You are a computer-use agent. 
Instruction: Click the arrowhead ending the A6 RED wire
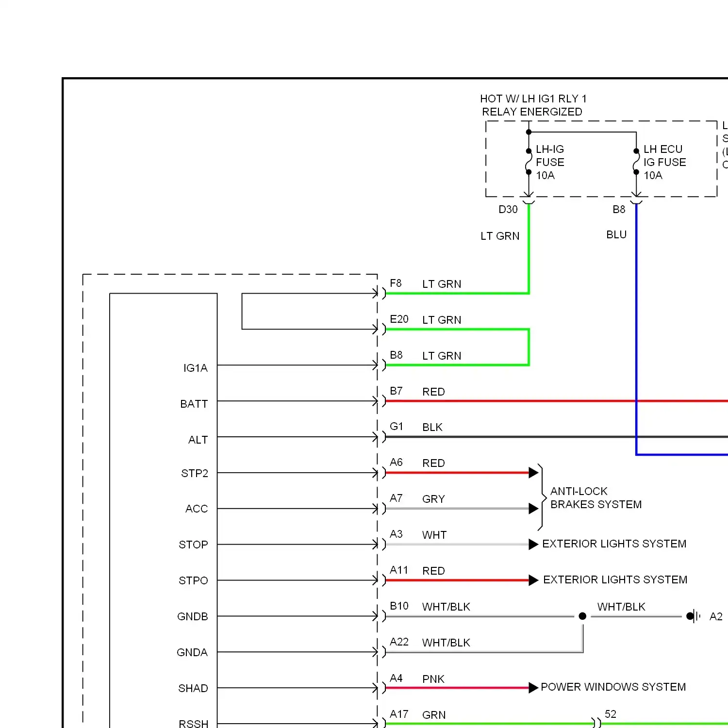(533, 472)
